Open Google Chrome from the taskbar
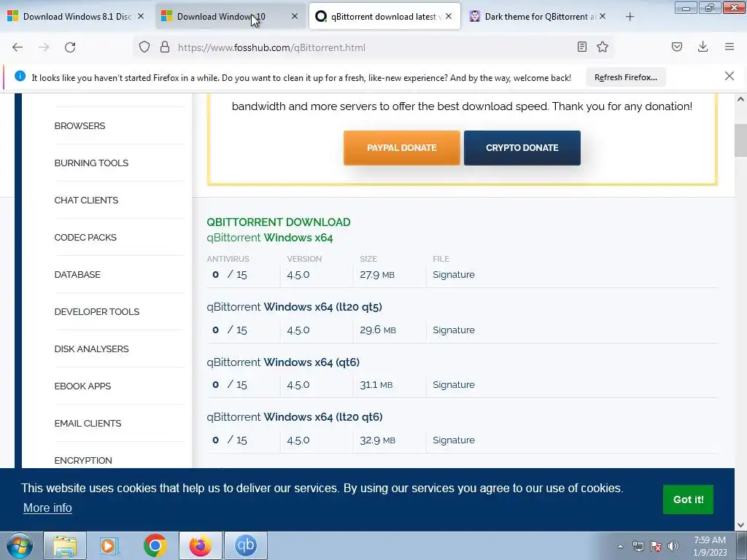 click(x=155, y=545)
